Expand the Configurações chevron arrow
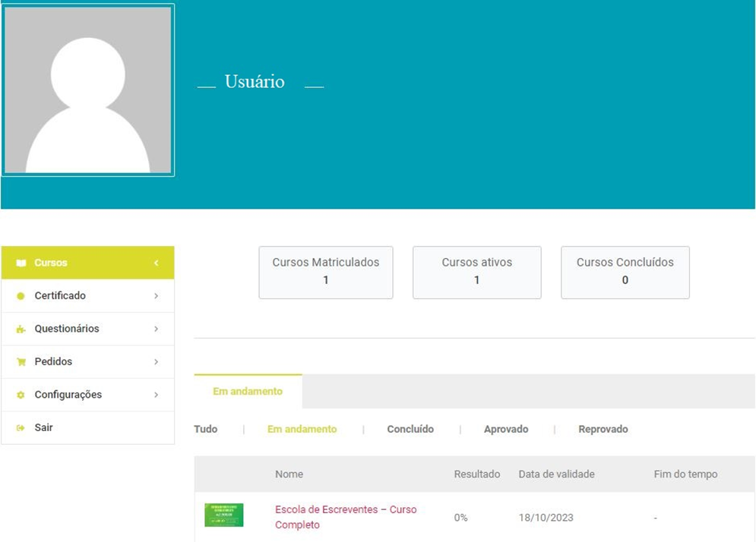The image size is (756, 542). pos(156,395)
